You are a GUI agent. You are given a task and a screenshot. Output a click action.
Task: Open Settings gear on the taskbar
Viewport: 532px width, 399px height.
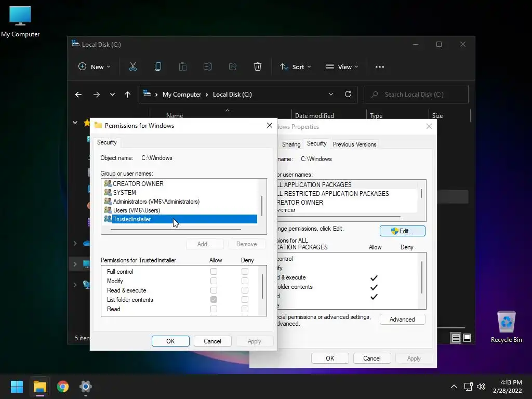coord(86,387)
